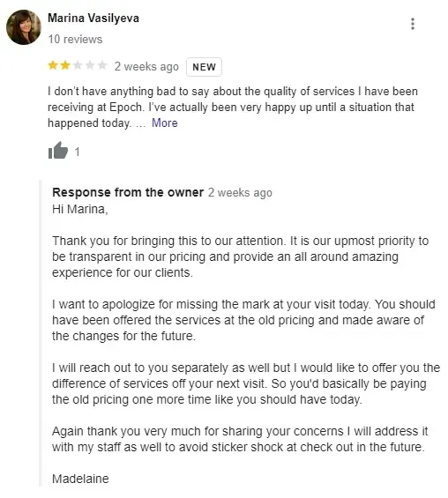Click the Madelaine signature at the bottom

coord(80,479)
